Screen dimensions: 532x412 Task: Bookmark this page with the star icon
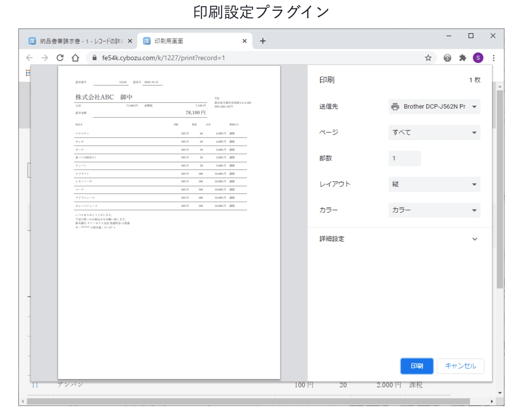point(428,58)
